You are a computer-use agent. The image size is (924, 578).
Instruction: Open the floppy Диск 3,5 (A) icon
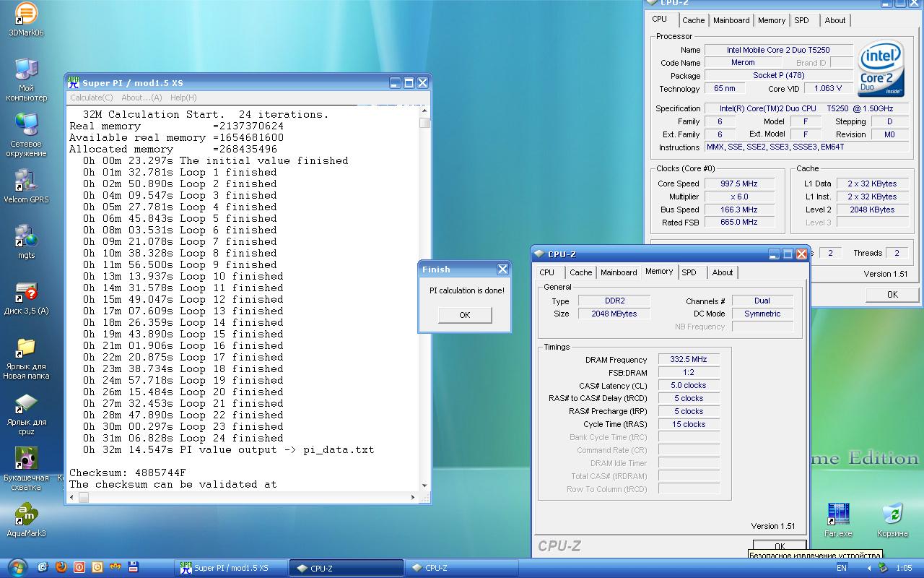[26, 298]
